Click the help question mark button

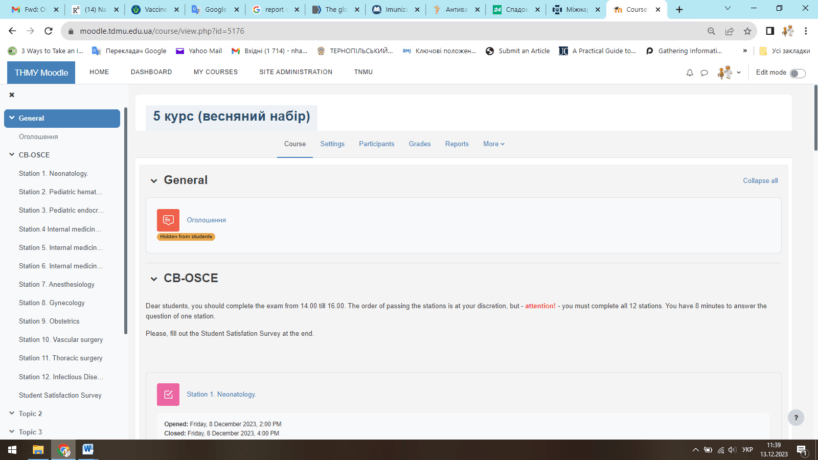coord(795,418)
